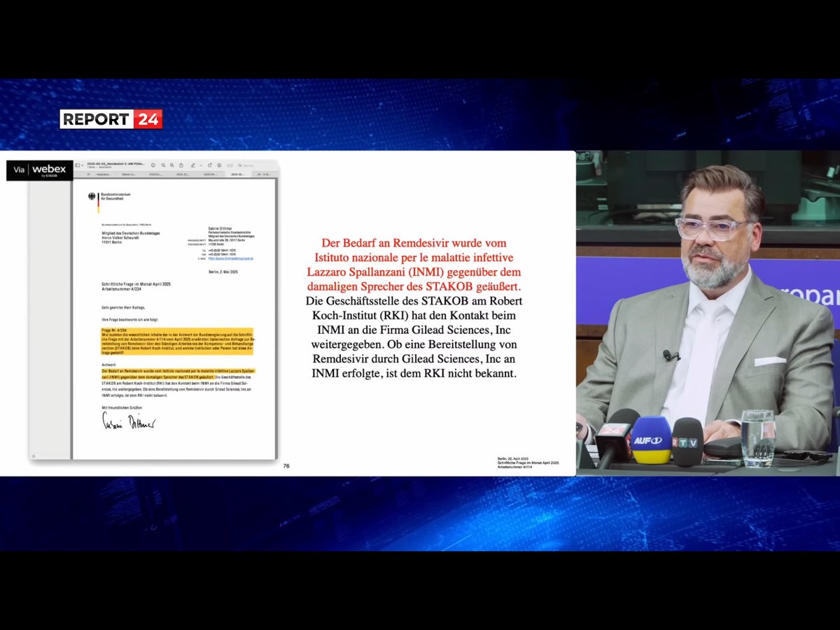Click the 'Berlin, 22. April 2025' slide footnote
This screenshot has height=630, width=840.
pos(513,458)
